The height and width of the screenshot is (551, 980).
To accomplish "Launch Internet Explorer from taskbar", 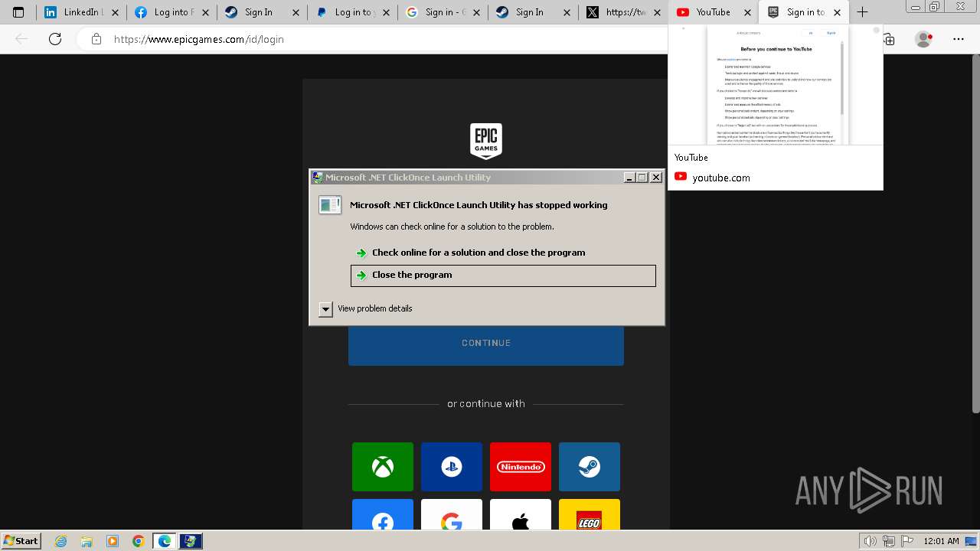I will pos(61,541).
